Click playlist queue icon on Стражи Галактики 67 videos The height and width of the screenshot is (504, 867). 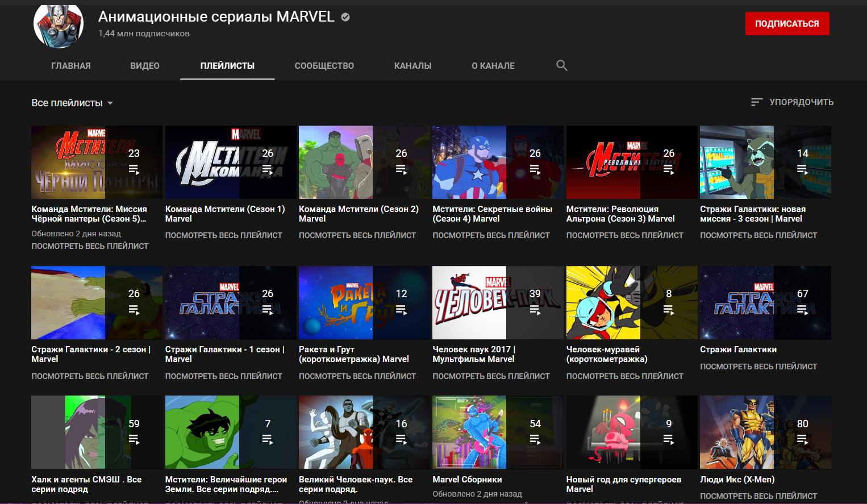(x=802, y=310)
